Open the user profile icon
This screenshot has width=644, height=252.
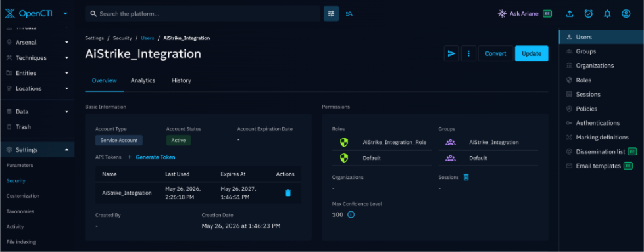(626, 14)
